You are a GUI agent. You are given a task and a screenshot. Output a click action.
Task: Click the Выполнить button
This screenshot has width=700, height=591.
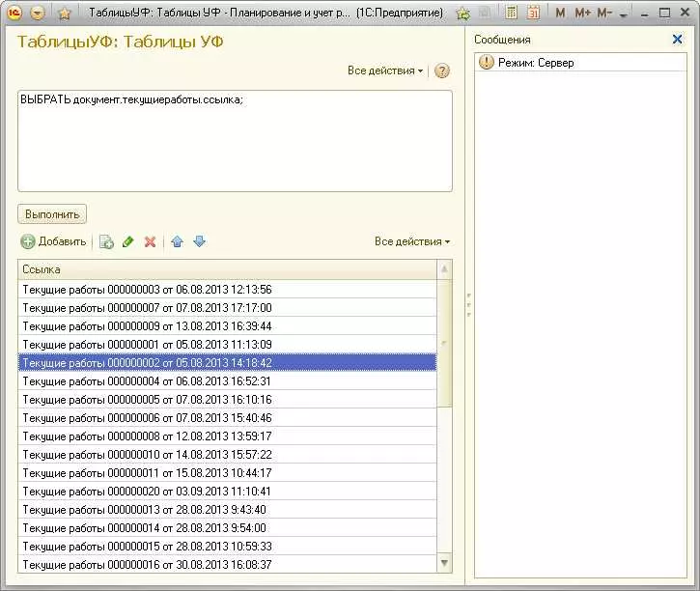pos(52,214)
